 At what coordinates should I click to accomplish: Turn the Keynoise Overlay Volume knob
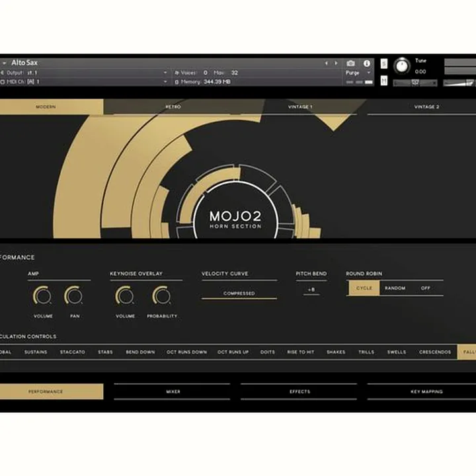coord(124,296)
